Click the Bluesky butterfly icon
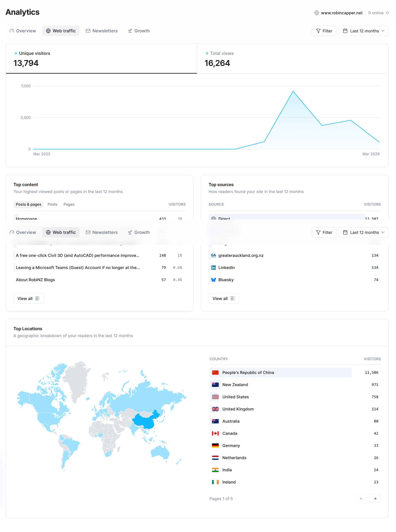Screen dimensions: 396x532 [x=213, y=280]
